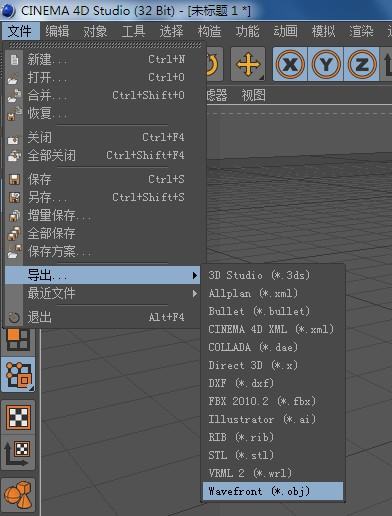Select the texture axis mode icon
This screenshot has height=516, width=392.
click(18, 453)
